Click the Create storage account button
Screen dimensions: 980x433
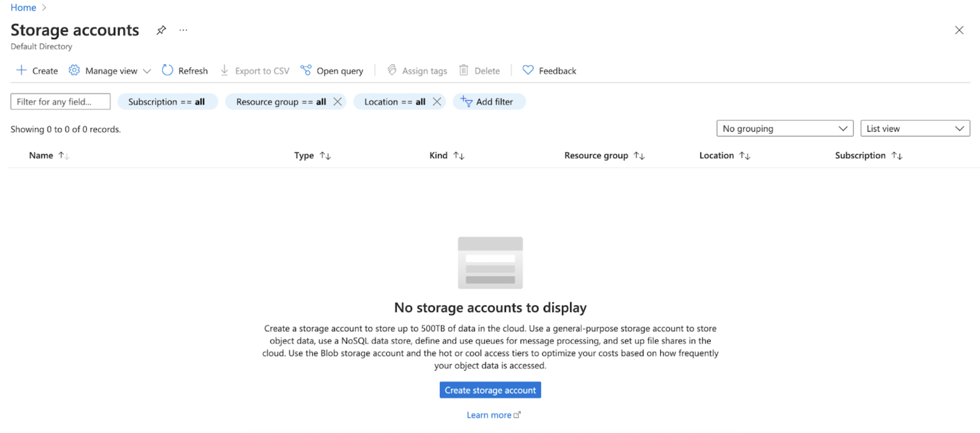tap(490, 390)
